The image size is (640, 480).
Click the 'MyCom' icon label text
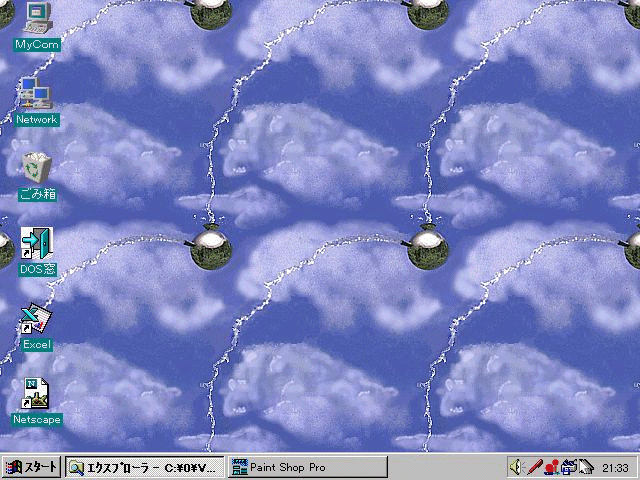37,44
